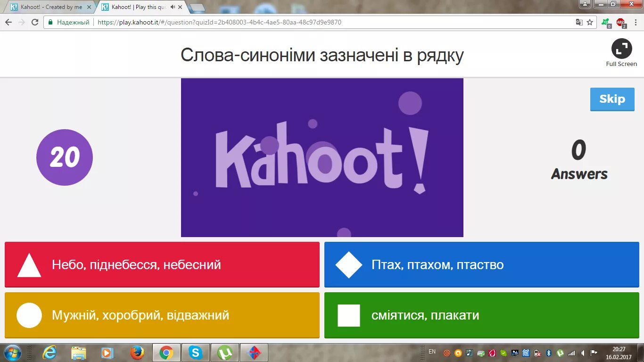The image size is (644, 362).
Task: Translate this page icon in address bar
Action: click(579, 22)
